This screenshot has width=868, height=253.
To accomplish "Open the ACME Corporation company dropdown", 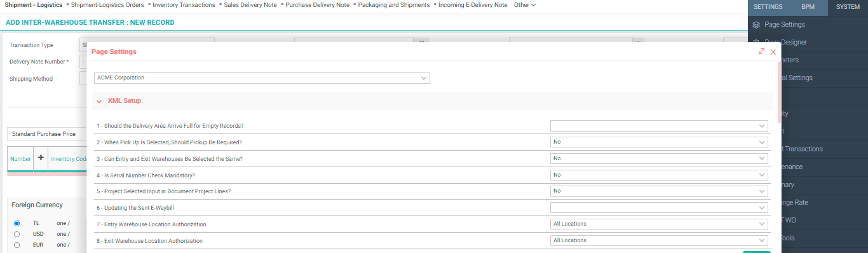I will pyautogui.click(x=262, y=78).
